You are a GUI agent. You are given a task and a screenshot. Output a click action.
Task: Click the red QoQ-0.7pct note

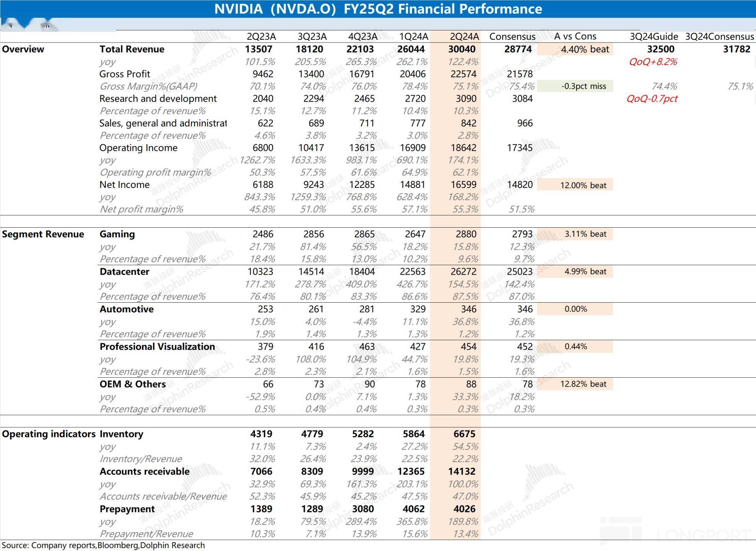point(652,99)
